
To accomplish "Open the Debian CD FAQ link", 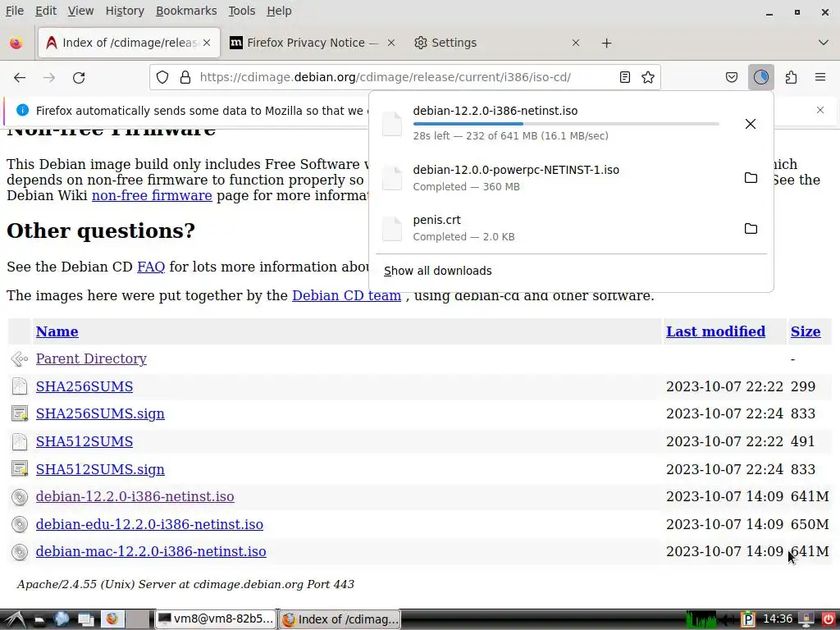I will click(151, 267).
